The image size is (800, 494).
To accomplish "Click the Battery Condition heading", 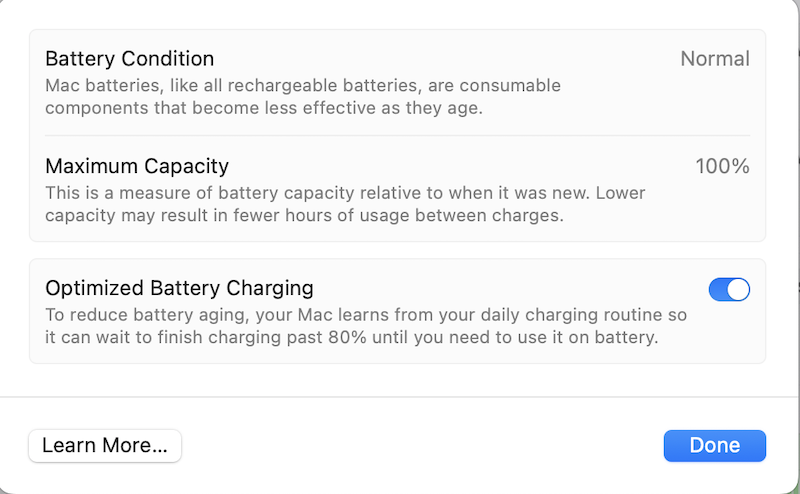I will pos(129,59).
